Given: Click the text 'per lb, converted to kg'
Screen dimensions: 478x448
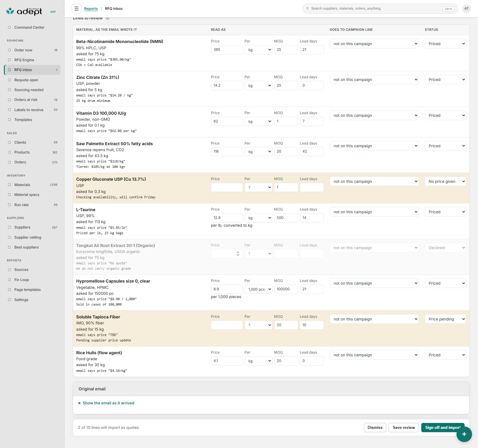Looking at the screenshot, I should point(232,225).
